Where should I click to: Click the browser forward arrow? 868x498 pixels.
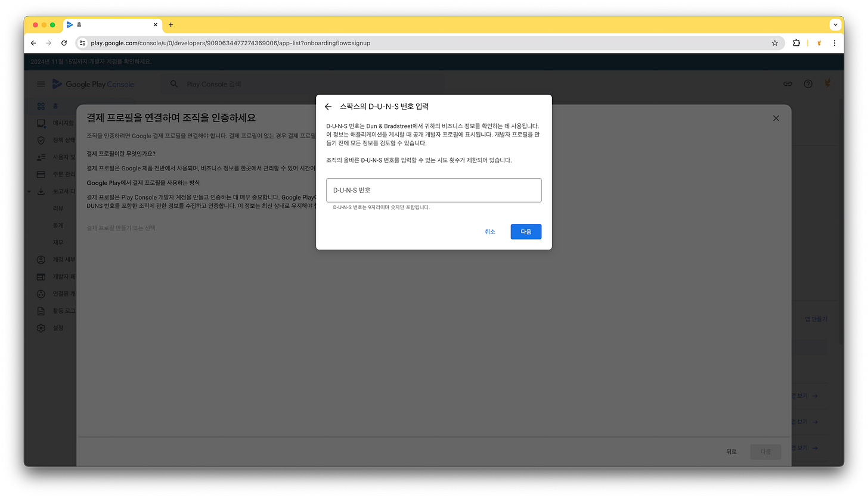pos(49,43)
